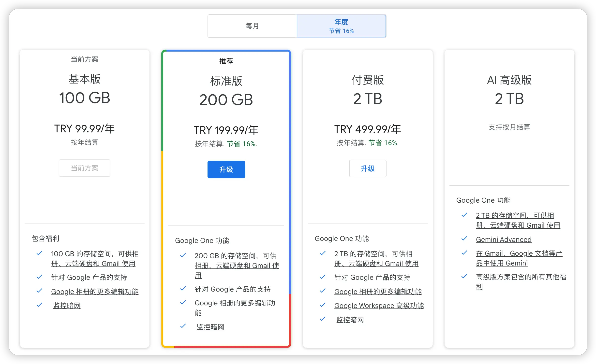Screen dimensions: 596x364
Task: Click checkmark beside 针对 Google 产品的支持 in 基本版
Action: point(39,277)
